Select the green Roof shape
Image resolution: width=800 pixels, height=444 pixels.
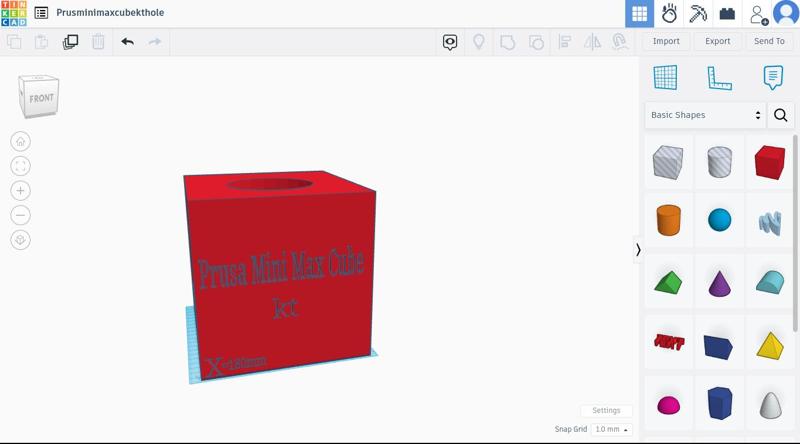tap(668, 282)
